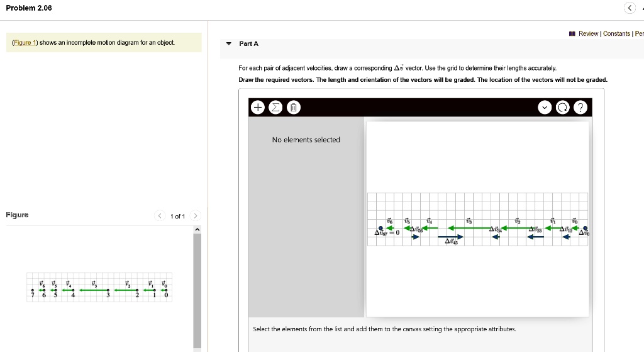The height and width of the screenshot is (352, 644).
Task: Open the help question mark icon
Action: (x=580, y=107)
